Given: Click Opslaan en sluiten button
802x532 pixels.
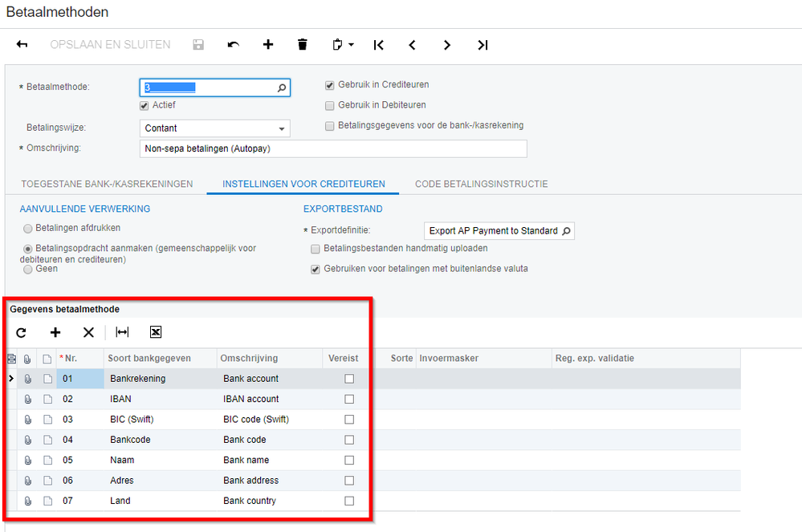Looking at the screenshot, I should coord(110,44).
